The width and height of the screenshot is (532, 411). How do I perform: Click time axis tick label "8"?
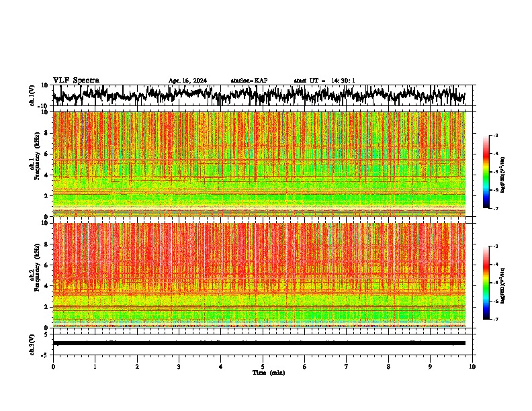[x=388, y=367]
